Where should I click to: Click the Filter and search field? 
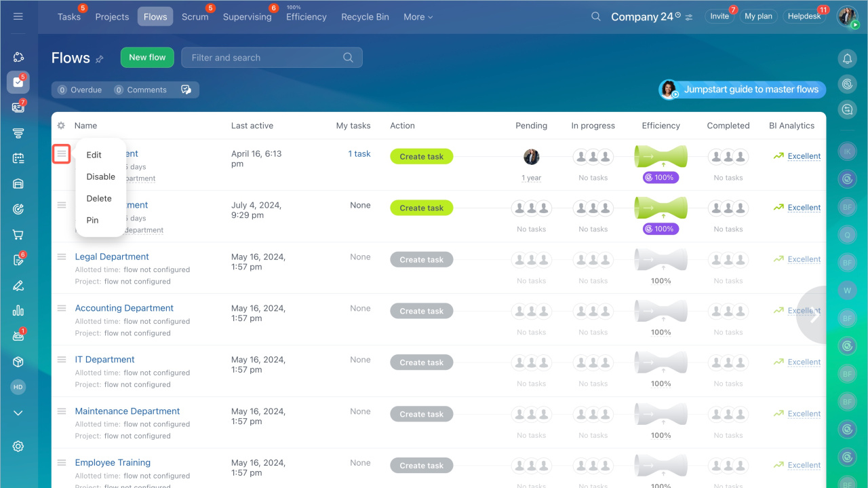[x=264, y=58]
